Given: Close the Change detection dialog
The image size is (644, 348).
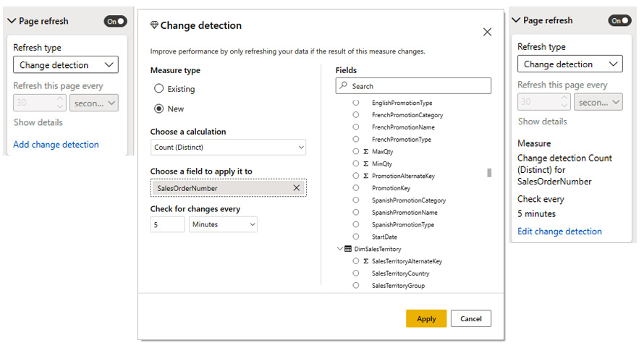Looking at the screenshot, I should pos(487,32).
